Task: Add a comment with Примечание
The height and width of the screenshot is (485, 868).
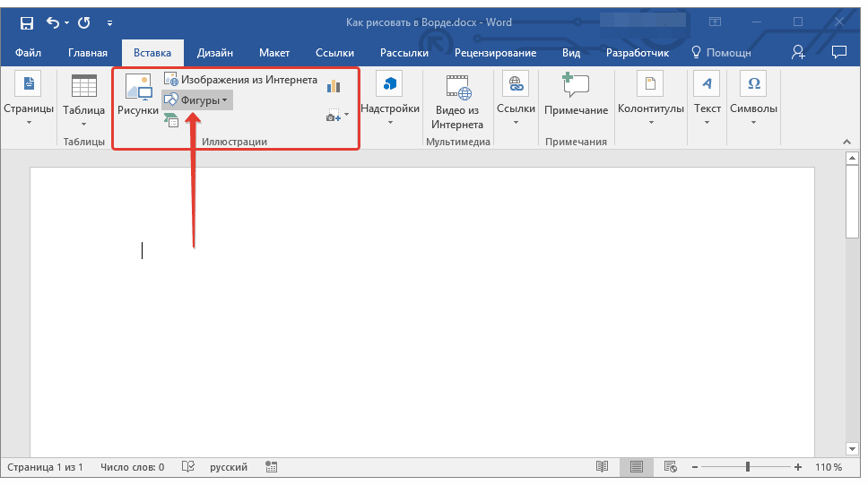Action: coord(576,97)
